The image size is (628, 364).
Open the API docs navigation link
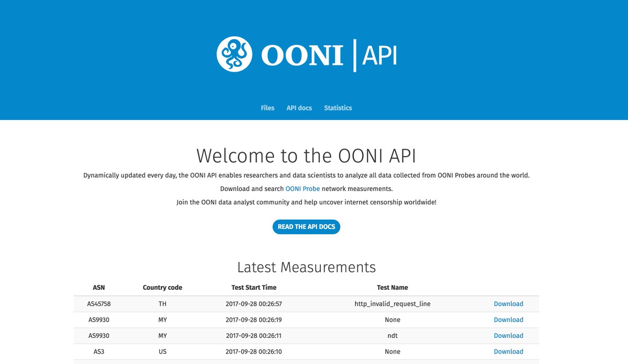(x=299, y=108)
